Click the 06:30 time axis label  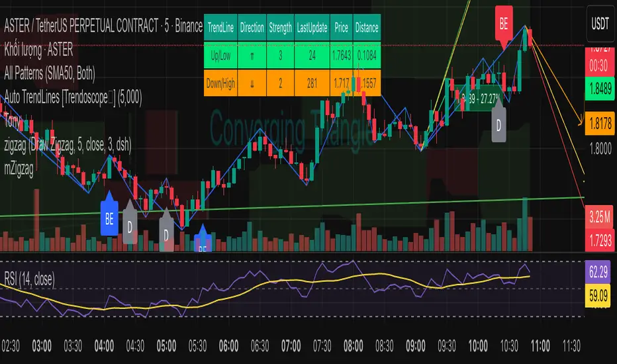point(260,346)
